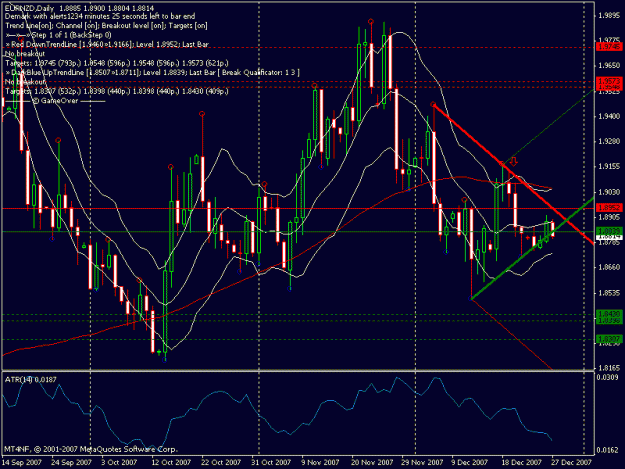Click the 20 Nov 2007 date label
Image resolution: width=625 pixels, height=469 pixels.
coord(372,462)
